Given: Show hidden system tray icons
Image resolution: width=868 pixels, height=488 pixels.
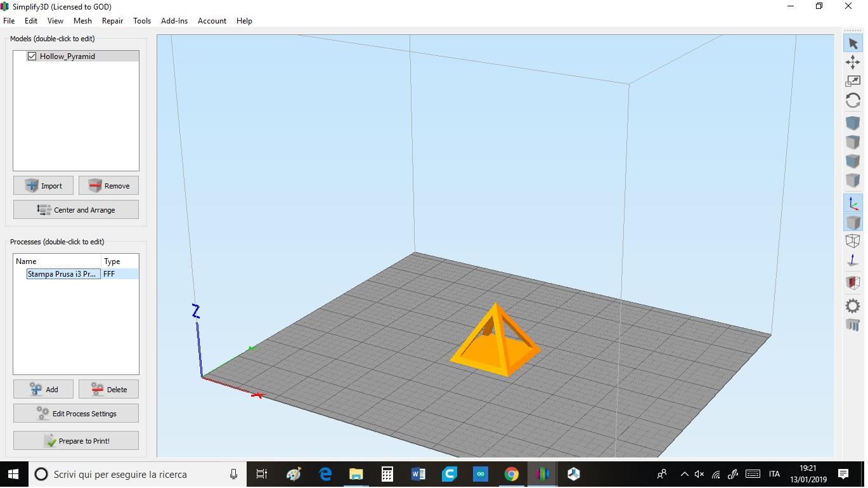Looking at the screenshot, I should point(684,474).
